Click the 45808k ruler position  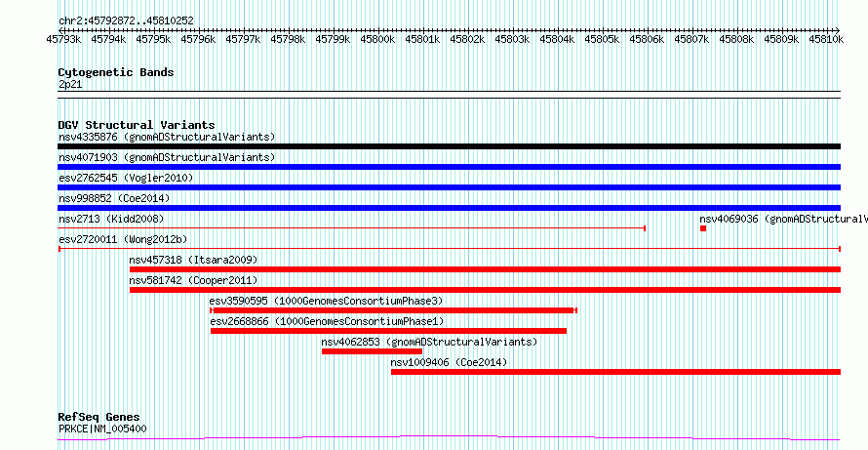point(736,39)
